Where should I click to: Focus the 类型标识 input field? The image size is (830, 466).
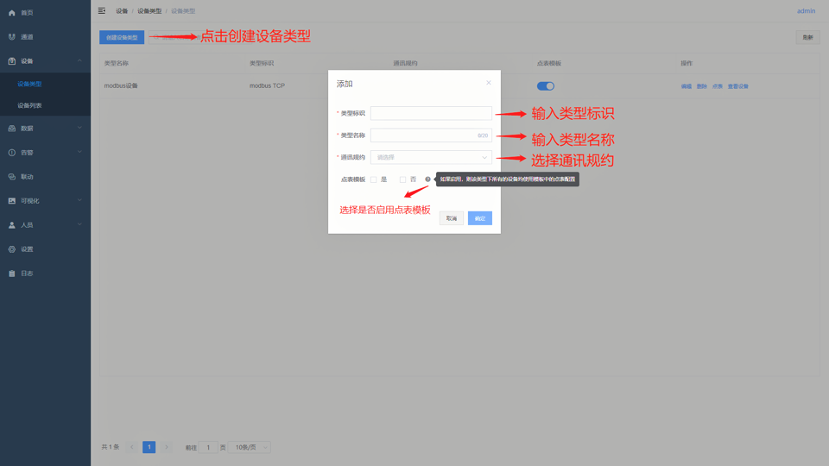pos(431,113)
